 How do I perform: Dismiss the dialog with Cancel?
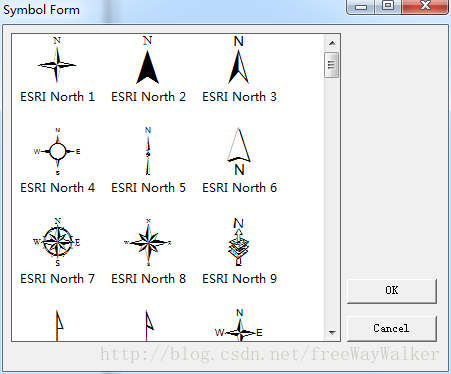click(x=392, y=329)
